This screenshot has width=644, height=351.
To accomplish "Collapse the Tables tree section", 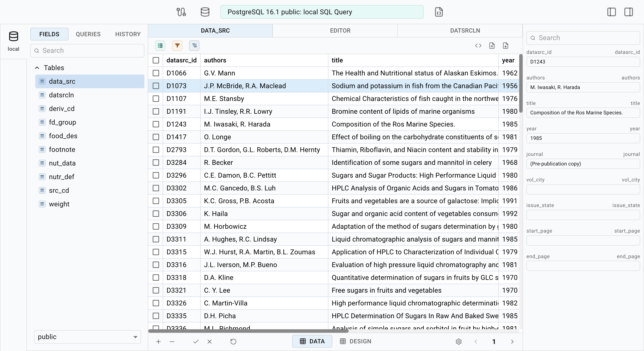I will click(37, 68).
